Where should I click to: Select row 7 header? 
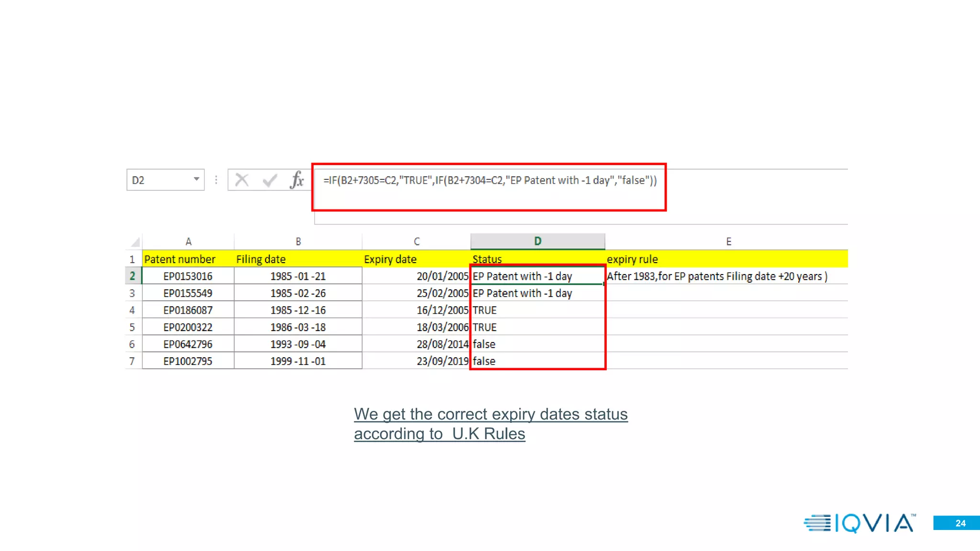pyautogui.click(x=133, y=361)
